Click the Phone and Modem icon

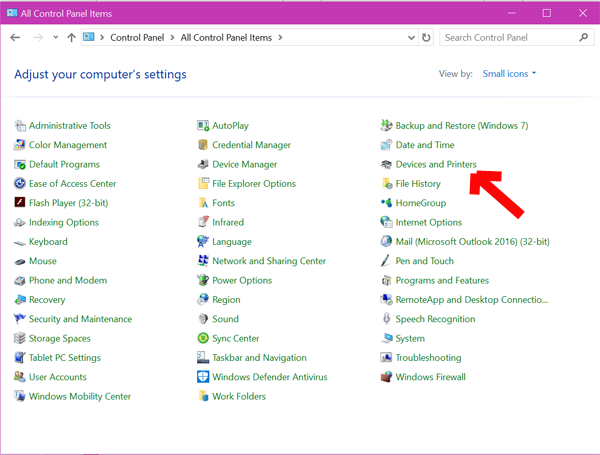[x=20, y=281]
